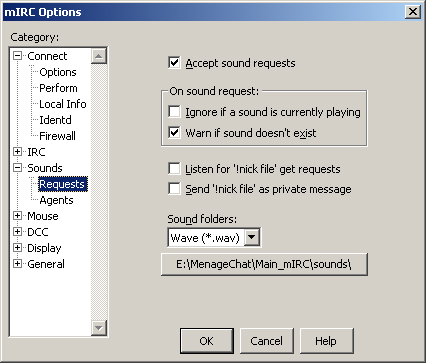Expand the General category node
The height and width of the screenshot is (363, 426).
pyautogui.click(x=18, y=264)
